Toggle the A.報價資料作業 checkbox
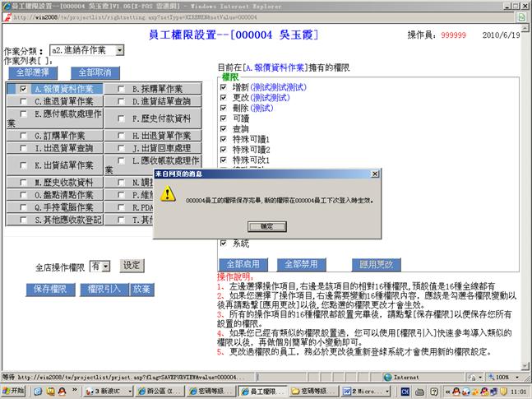Image resolution: width=532 pixels, height=399 pixels. click(24, 89)
